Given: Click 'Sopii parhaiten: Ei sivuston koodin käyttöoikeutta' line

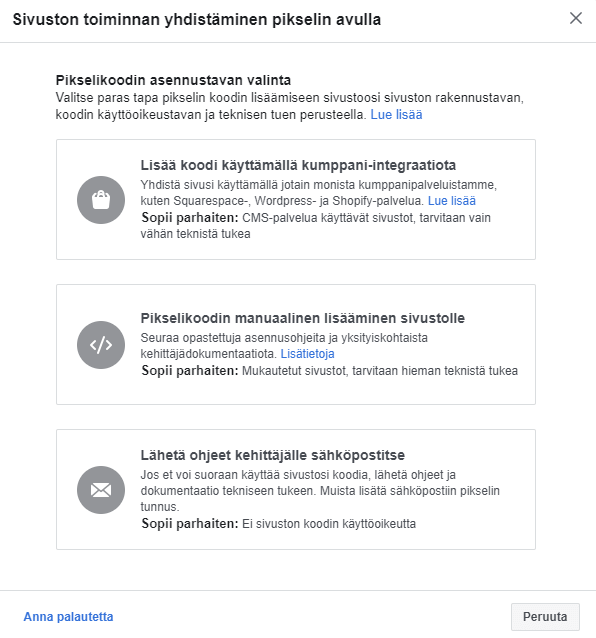Looking at the screenshot, I should coord(278,524).
